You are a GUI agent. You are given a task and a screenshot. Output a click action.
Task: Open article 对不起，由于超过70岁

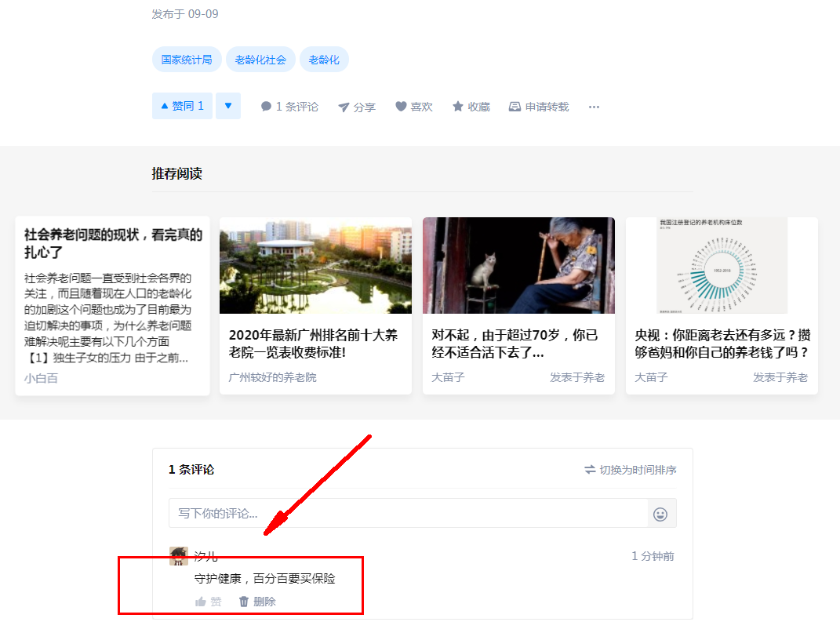[515, 344]
